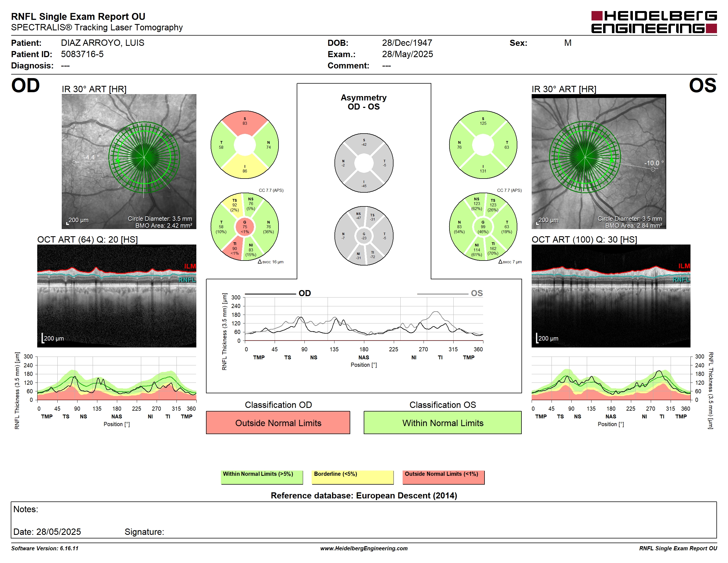Click the Heidelberg Engineering logo
This screenshot has height=563, width=728.
(654, 22)
